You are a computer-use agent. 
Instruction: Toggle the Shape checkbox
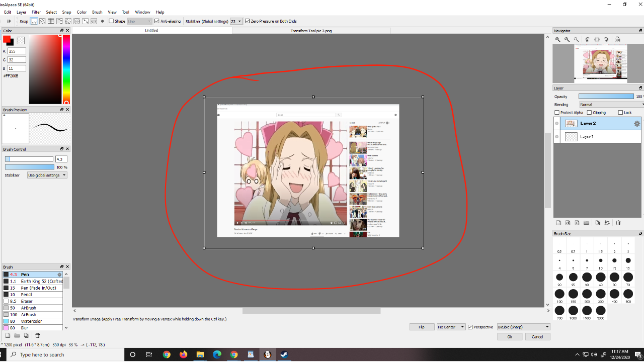point(111,21)
